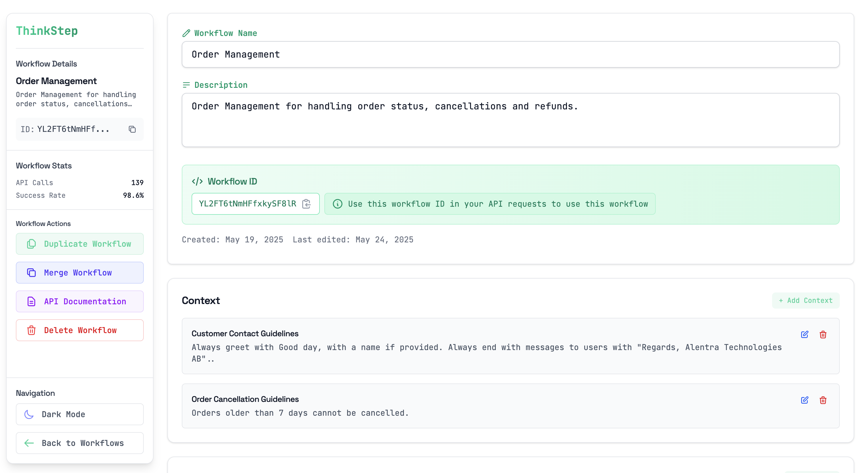Edit the Customer Contact Guidelines context
This screenshot has width=868, height=473.
[804, 334]
